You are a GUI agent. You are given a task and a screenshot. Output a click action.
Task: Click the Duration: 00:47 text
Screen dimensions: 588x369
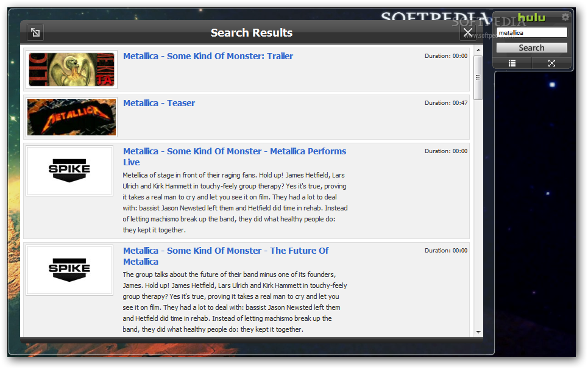click(x=446, y=103)
